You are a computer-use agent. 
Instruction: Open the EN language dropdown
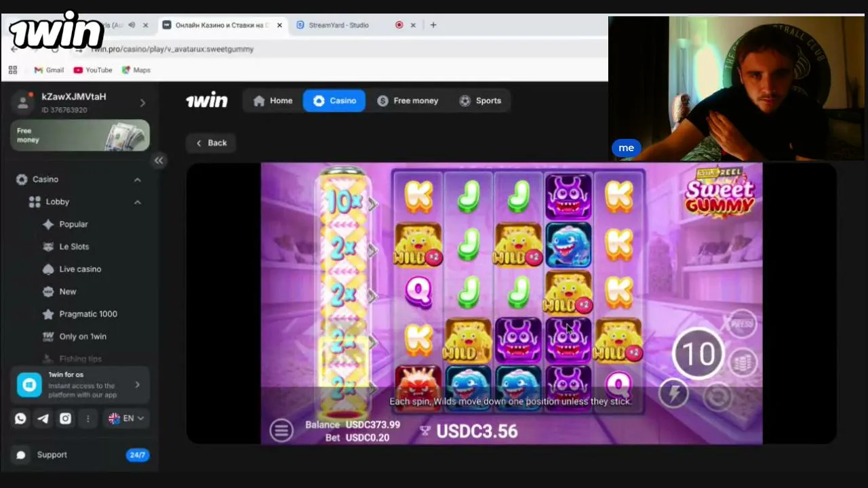point(127,419)
